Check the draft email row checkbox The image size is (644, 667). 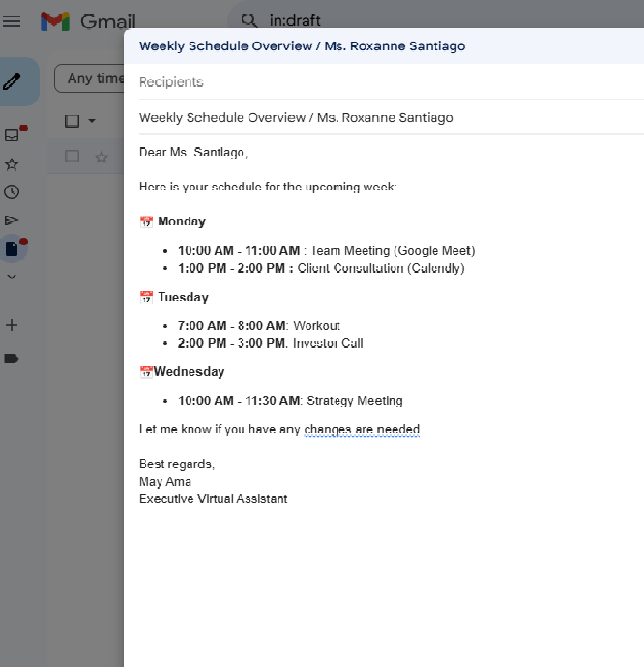pos(72,157)
